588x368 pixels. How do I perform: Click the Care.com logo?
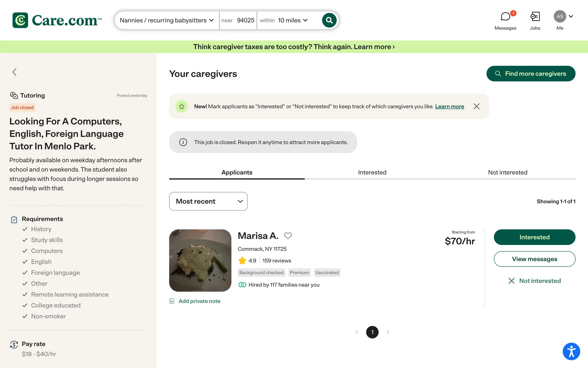pos(57,20)
